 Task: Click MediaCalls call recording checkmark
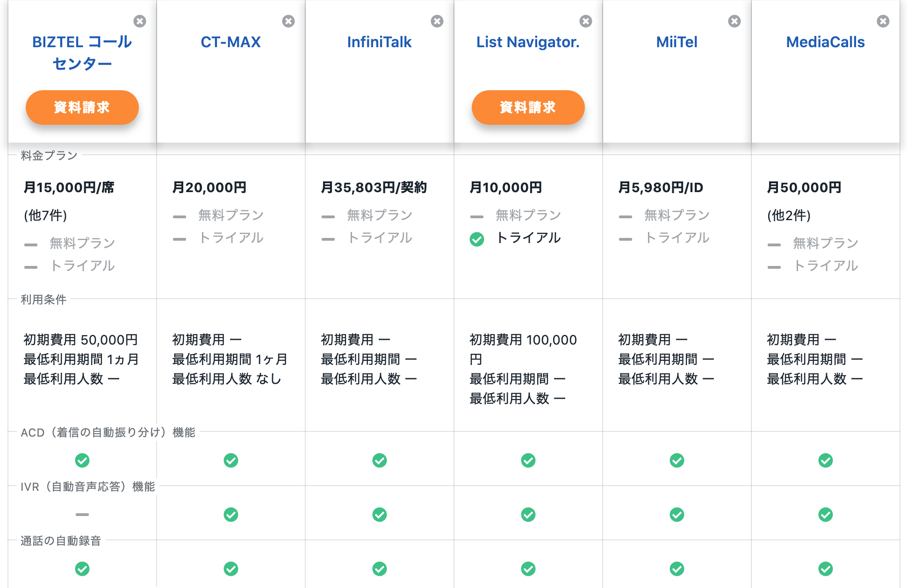coord(826,569)
